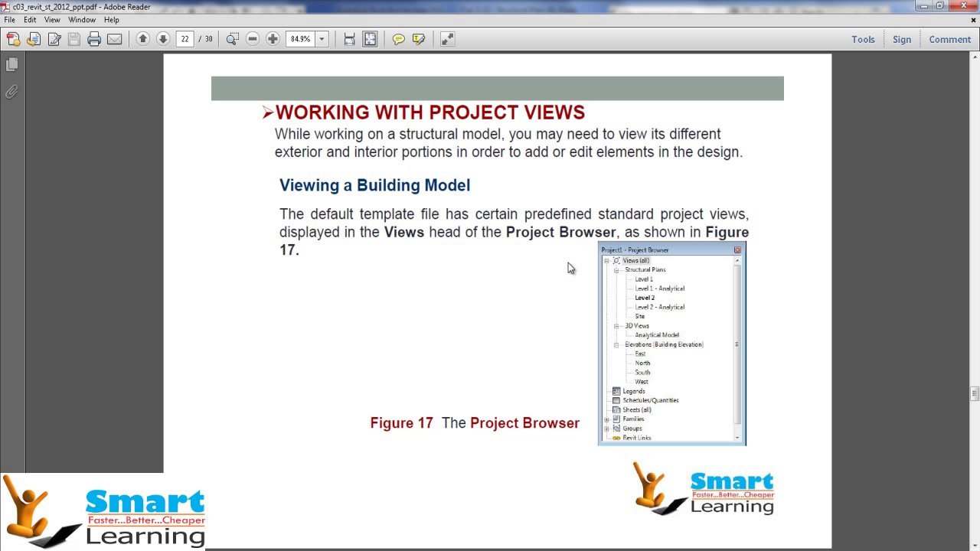The image size is (980, 551).
Task: Select Level 1 in Project Browser
Action: [644, 279]
